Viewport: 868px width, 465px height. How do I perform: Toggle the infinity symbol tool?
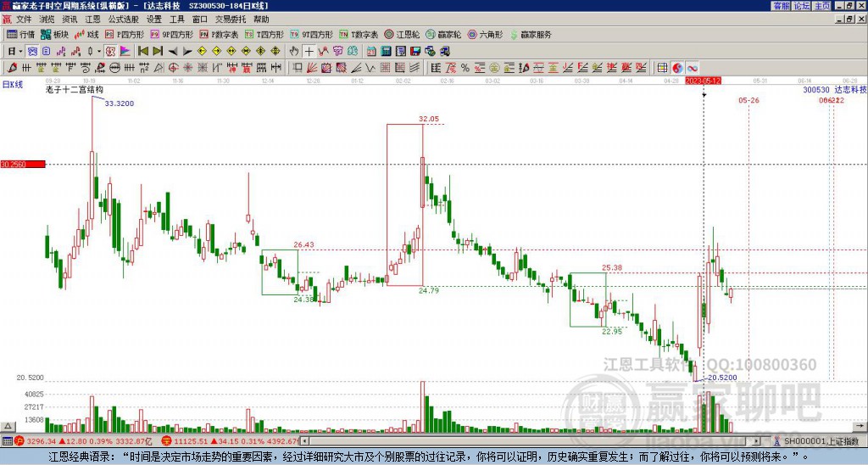[693, 68]
